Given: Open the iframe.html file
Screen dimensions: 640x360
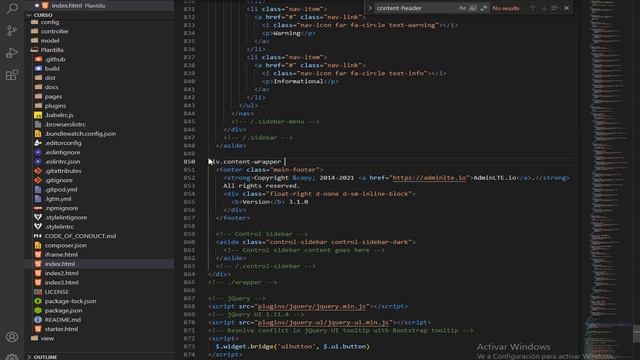Looking at the screenshot, I should [x=61, y=254].
